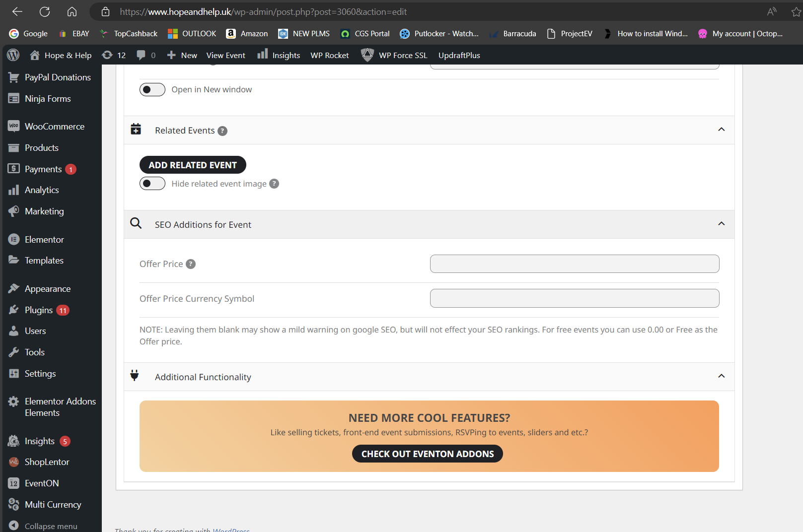Collapse Additional Functionality section chevron

722,376
